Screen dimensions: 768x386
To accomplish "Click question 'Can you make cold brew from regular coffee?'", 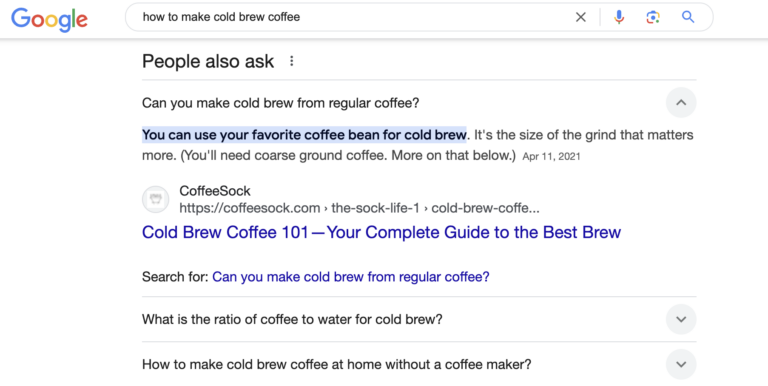I will [281, 103].
